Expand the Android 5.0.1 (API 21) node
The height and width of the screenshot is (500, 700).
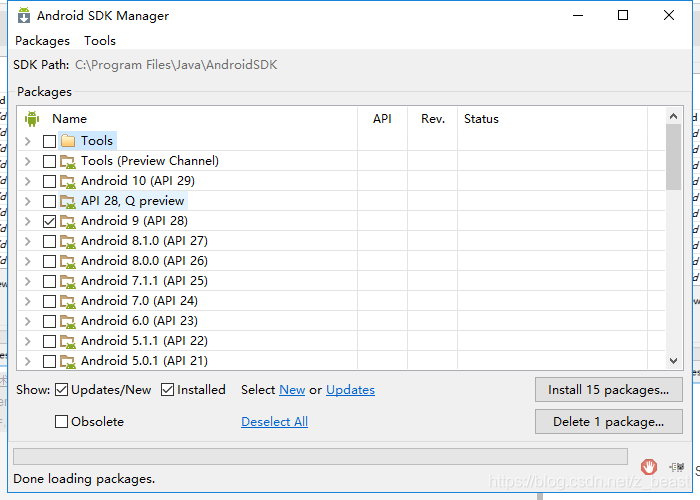click(28, 361)
